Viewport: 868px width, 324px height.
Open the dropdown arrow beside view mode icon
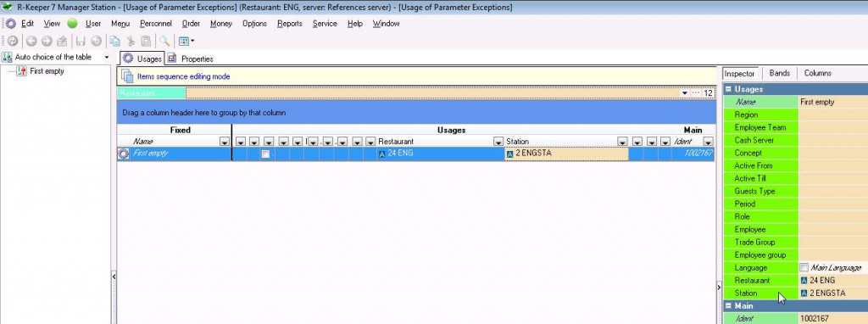pos(192,41)
